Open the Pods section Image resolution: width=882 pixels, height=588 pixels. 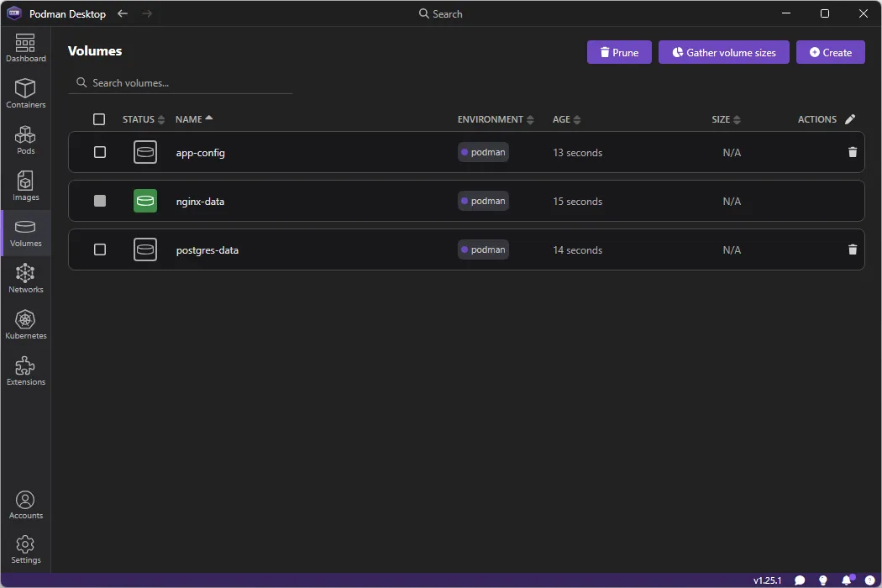pos(25,139)
